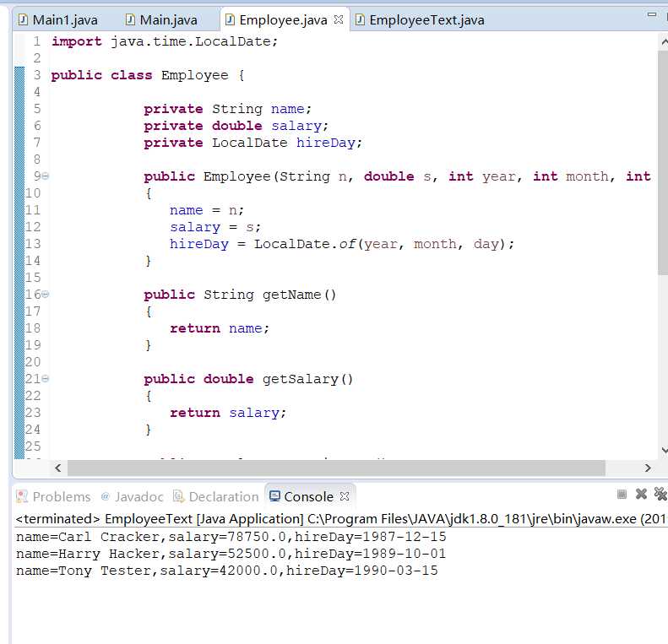The width and height of the screenshot is (668, 644).
Task: Click console line for Tony Tester
Action: pyautogui.click(x=226, y=571)
